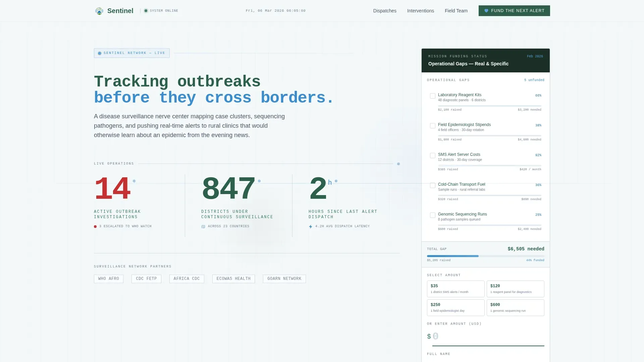The height and width of the screenshot is (362, 644).
Task: Click the '$5,205 raised' text
Action: click(439, 260)
